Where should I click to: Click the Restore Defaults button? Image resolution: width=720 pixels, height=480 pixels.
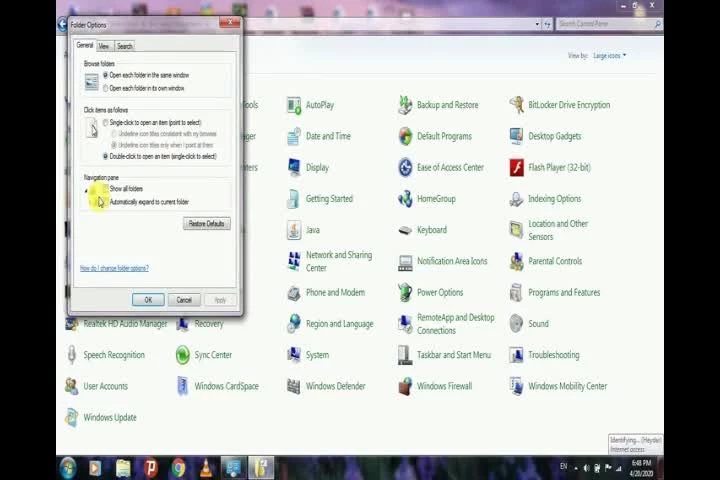click(207, 224)
